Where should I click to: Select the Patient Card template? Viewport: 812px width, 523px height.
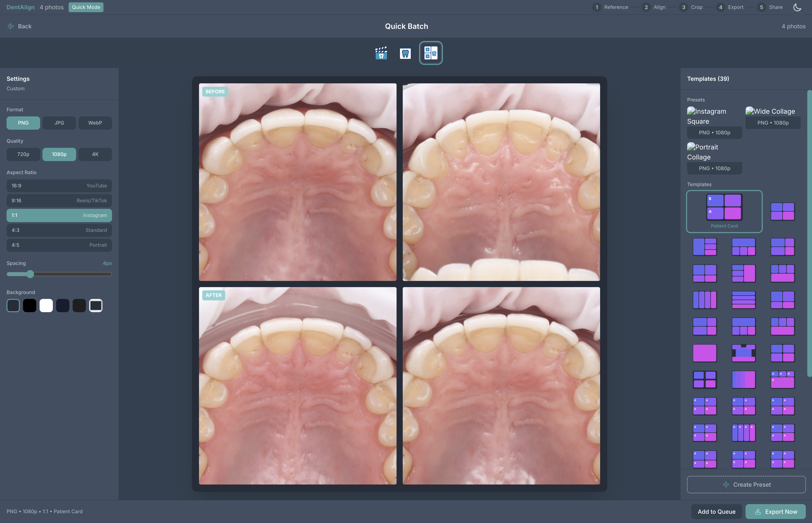[724, 211]
